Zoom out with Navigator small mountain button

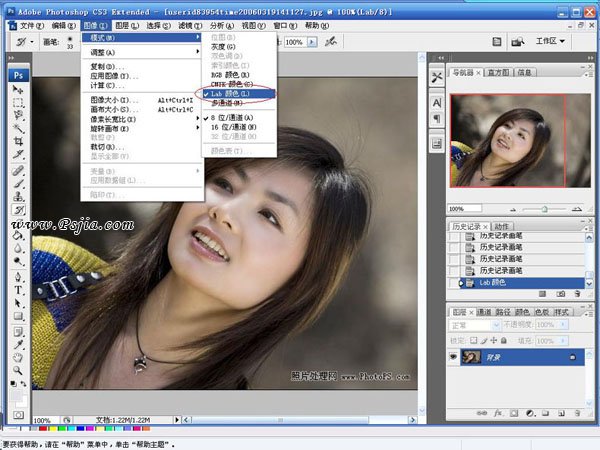tap(513, 209)
